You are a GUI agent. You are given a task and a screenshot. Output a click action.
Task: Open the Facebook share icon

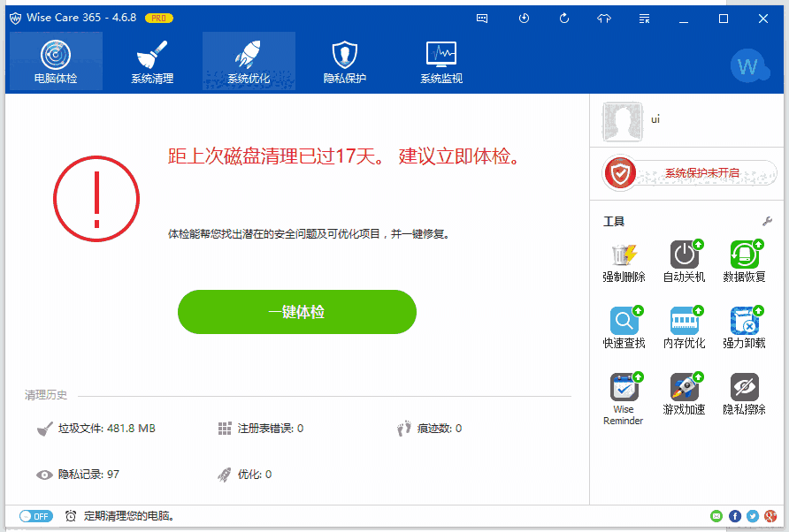click(735, 516)
